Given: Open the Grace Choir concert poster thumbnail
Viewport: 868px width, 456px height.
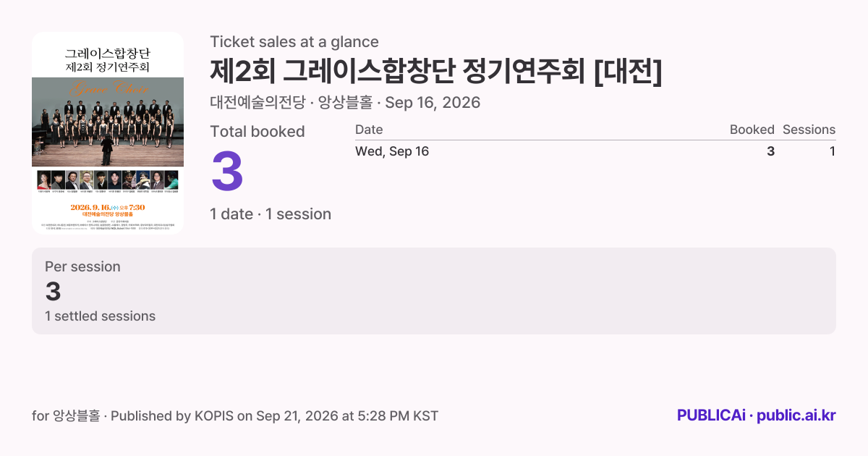Looking at the screenshot, I should point(108,132).
